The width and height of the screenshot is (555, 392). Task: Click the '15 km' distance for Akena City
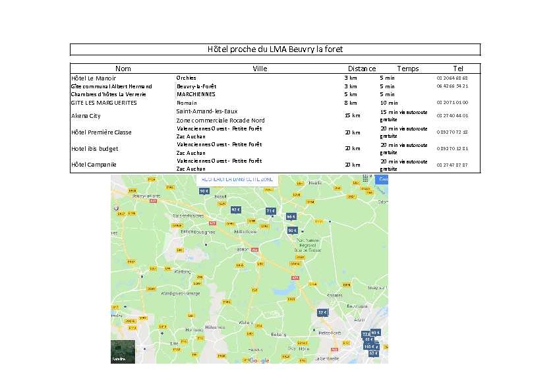tap(353, 115)
